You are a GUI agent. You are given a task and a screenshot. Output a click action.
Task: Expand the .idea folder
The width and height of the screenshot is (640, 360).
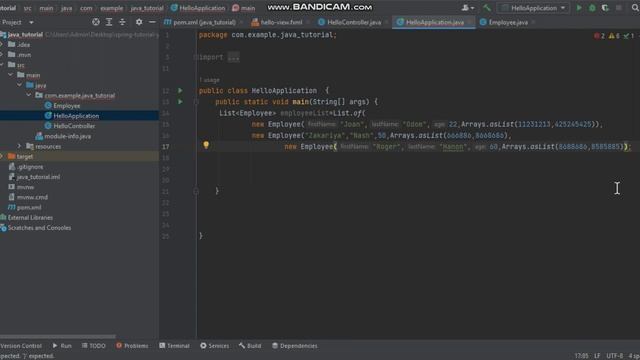[2, 44]
